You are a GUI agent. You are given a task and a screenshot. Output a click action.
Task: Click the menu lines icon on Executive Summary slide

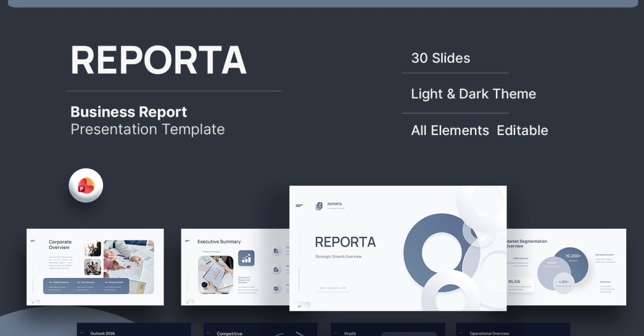[x=186, y=241]
